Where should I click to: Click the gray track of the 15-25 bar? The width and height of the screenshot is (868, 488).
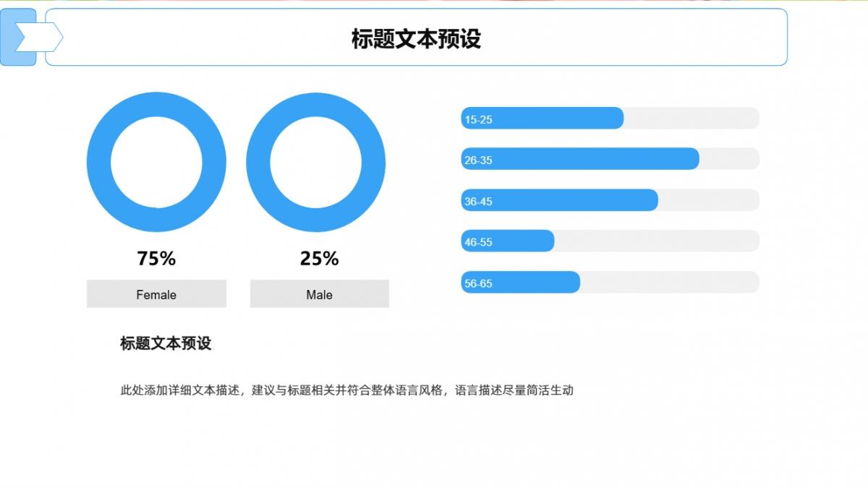click(x=691, y=119)
